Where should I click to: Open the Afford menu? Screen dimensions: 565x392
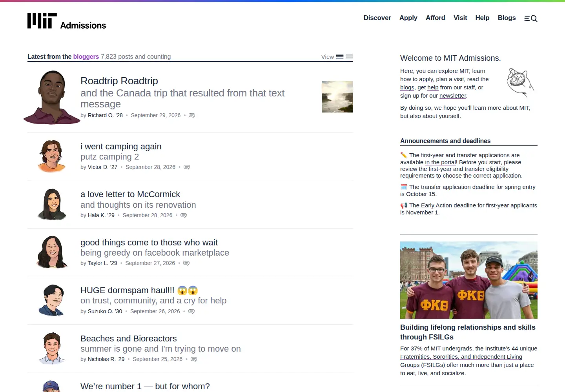tap(436, 18)
